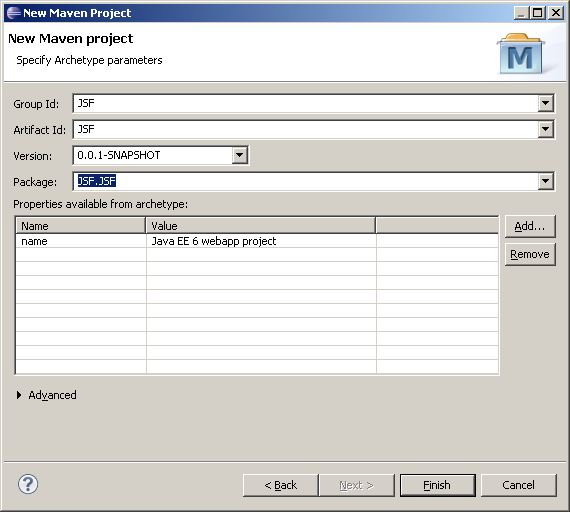
Task: Click the Value column header
Action: pos(261,226)
